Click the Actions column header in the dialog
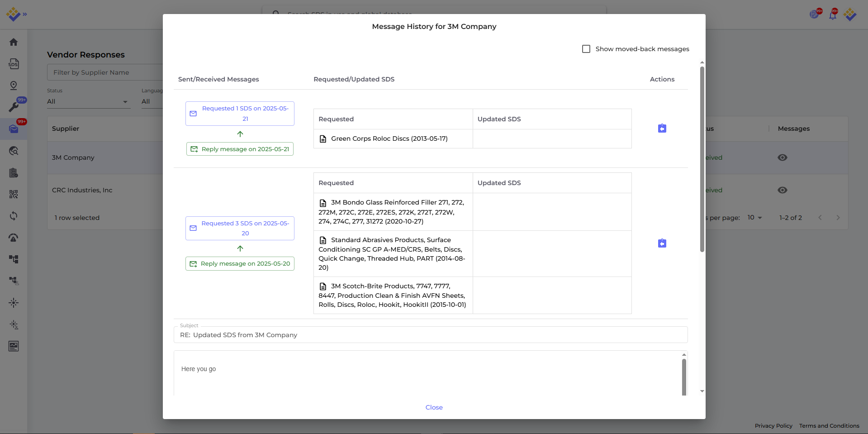Viewport: 868px width, 434px height. point(662,79)
